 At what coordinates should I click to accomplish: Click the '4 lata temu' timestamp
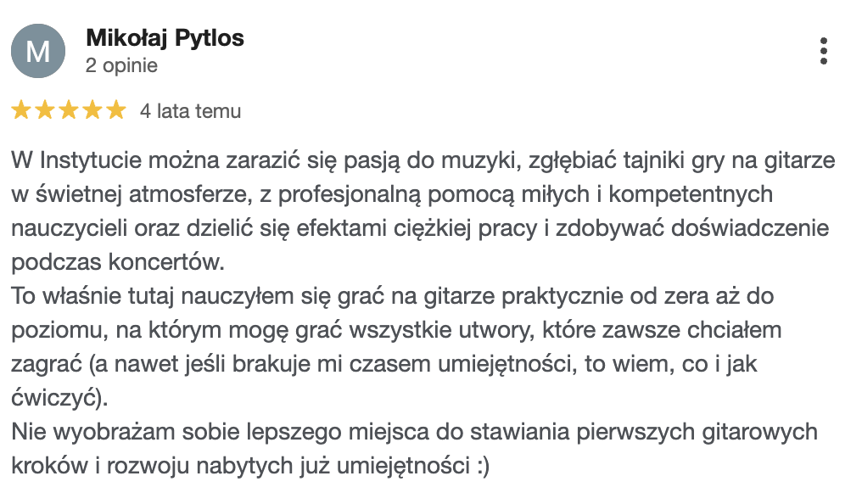191,111
